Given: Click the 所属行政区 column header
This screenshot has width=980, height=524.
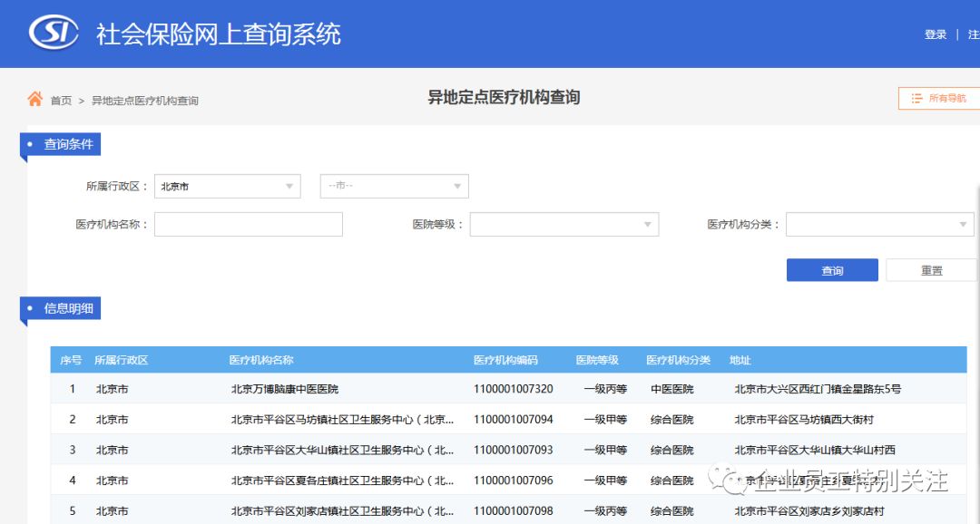Looking at the screenshot, I should pos(122,361).
